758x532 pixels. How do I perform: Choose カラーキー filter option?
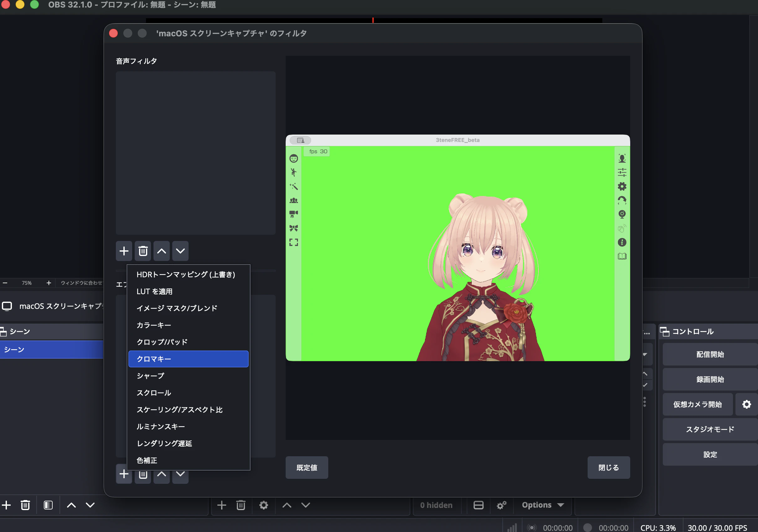pos(188,325)
